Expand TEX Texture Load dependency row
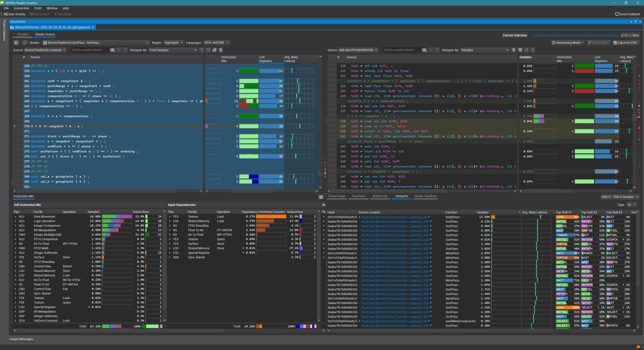Image resolution: width=644 pixels, height=350 pixels. click(170, 217)
